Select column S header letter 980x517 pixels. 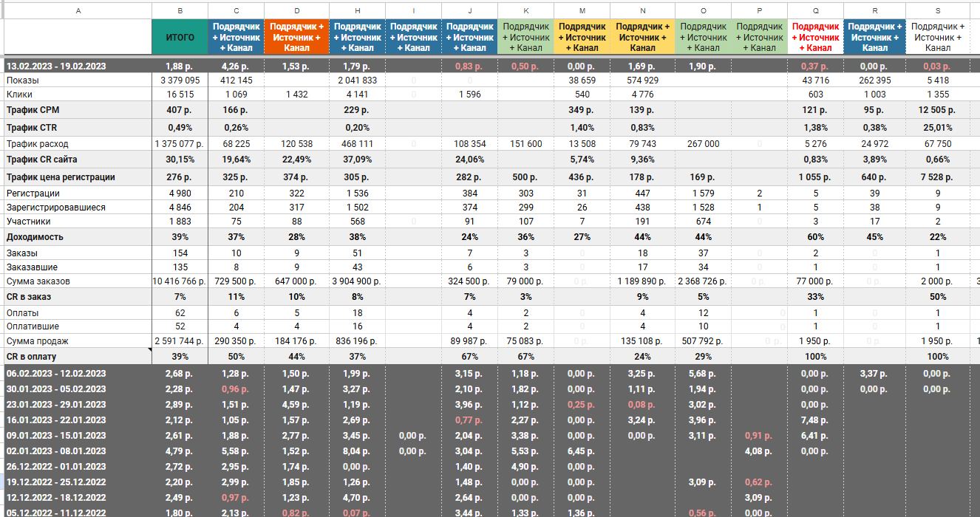point(937,10)
